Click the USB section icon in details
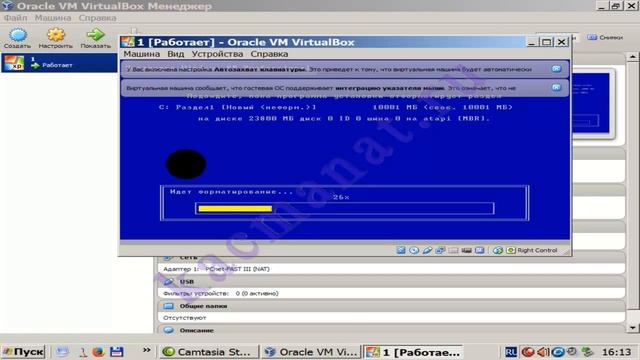 169,282
